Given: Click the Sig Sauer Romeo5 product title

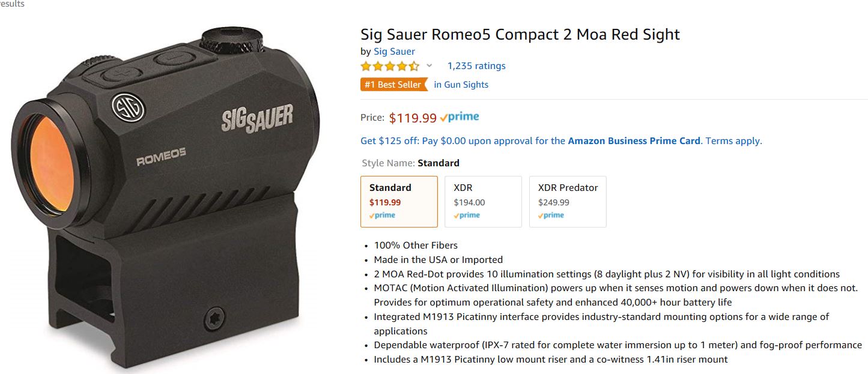Looking at the screenshot, I should pos(520,34).
